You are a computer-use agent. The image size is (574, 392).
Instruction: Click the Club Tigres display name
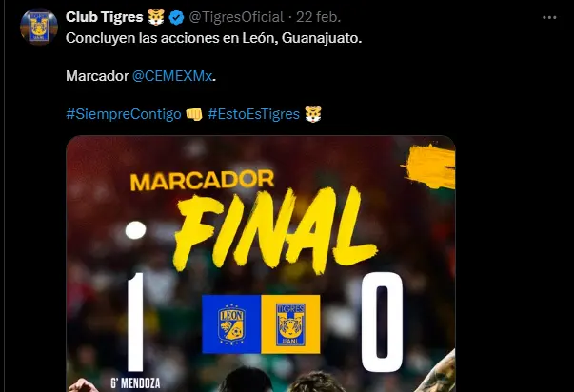pos(105,17)
